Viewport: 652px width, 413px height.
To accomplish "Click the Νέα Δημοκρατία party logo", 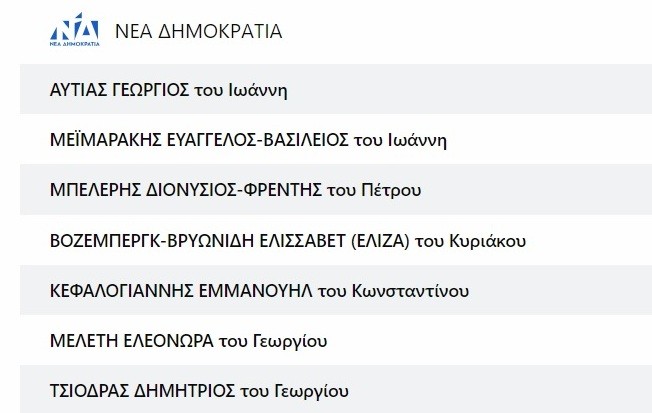I will pos(76,31).
